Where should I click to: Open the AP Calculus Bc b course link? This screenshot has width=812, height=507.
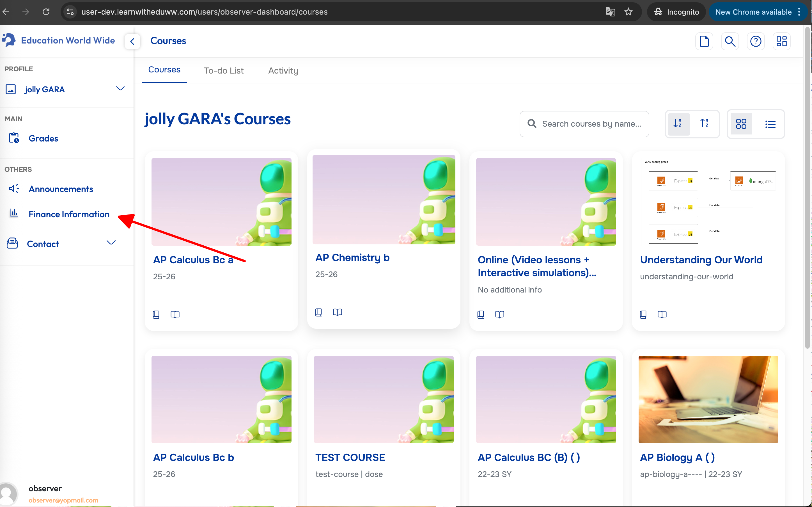pos(193,457)
